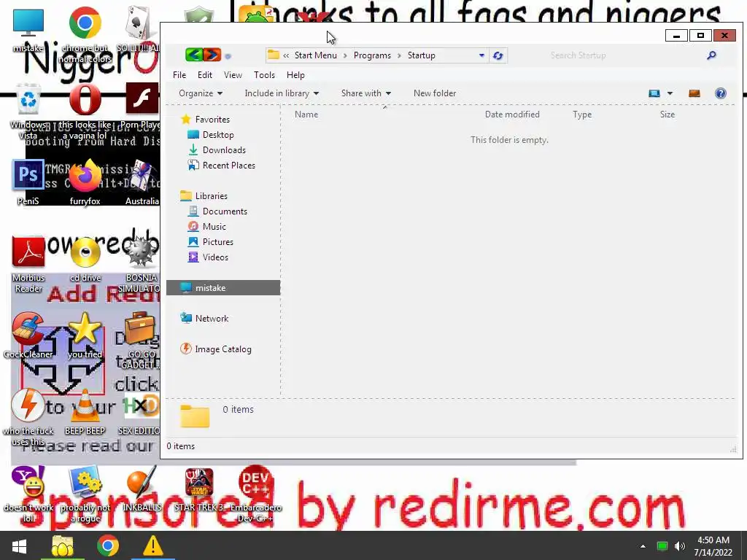Open the Solitaire cards icon labeled 'SO LIT!!!'
This screenshot has height=560, width=747.
(x=138, y=23)
